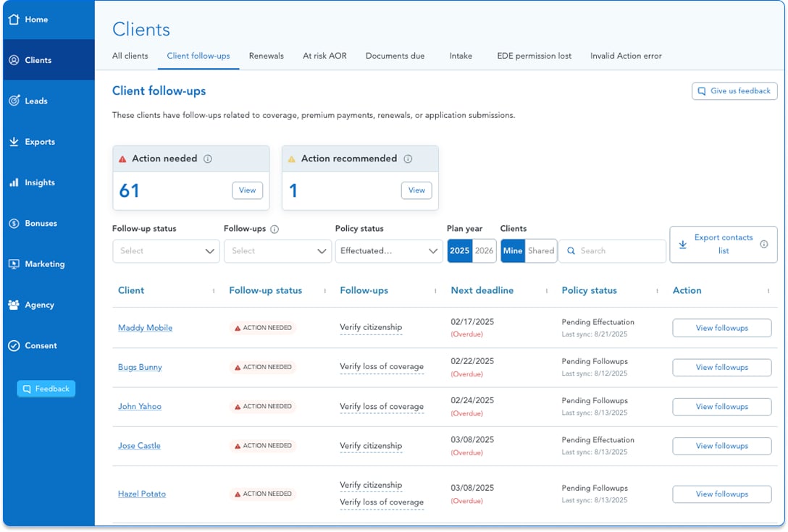Open the At risk AOR tab
The height and width of the screenshot is (532, 788).
point(324,56)
